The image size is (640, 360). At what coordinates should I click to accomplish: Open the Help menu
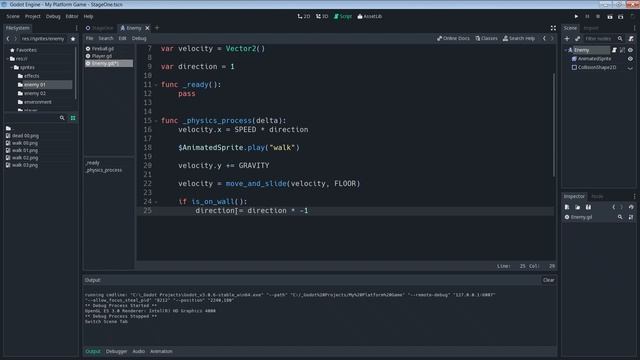(89, 16)
